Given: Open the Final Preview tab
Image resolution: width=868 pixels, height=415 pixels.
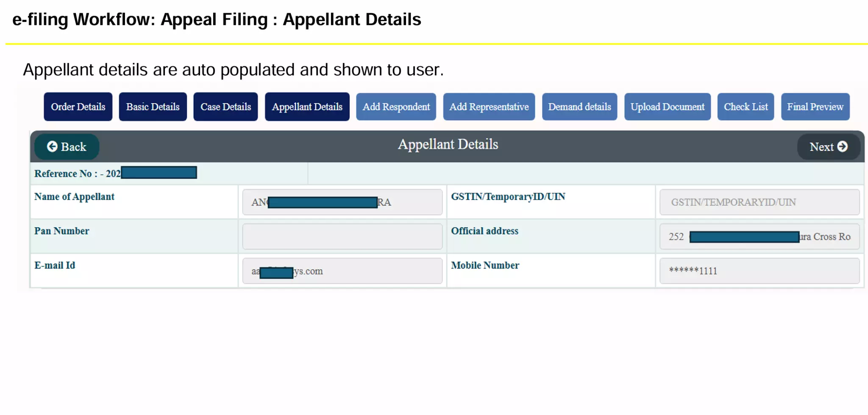Looking at the screenshot, I should pyautogui.click(x=815, y=107).
